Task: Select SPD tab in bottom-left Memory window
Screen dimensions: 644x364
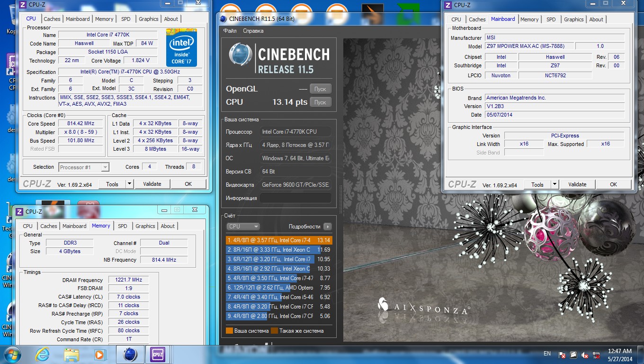Action: coord(123,226)
